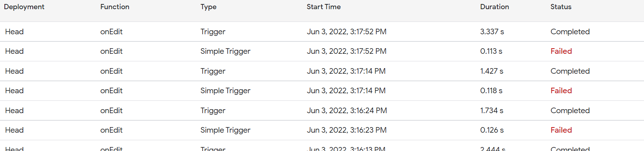This screenshot has width=644, height=151.
Task: Select the Failed status on the 0.118 s row
Action: coord(561,90)
